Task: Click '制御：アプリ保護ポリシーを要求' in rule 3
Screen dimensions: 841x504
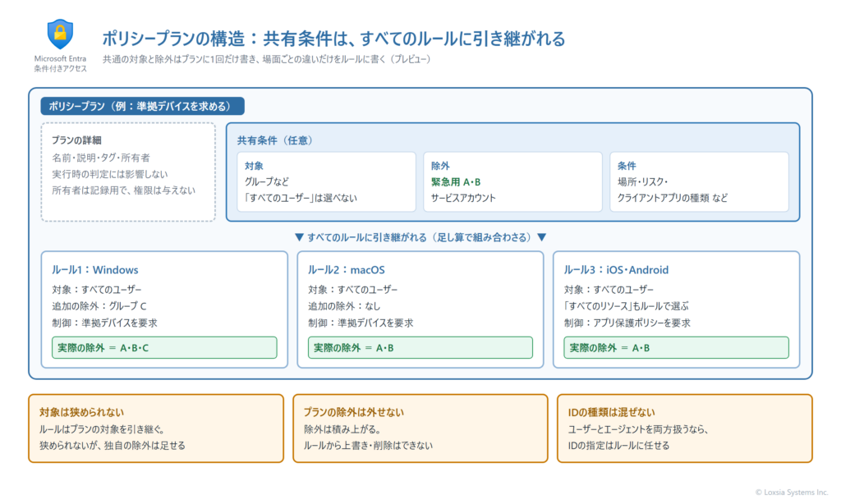Action: click(627, 323)
